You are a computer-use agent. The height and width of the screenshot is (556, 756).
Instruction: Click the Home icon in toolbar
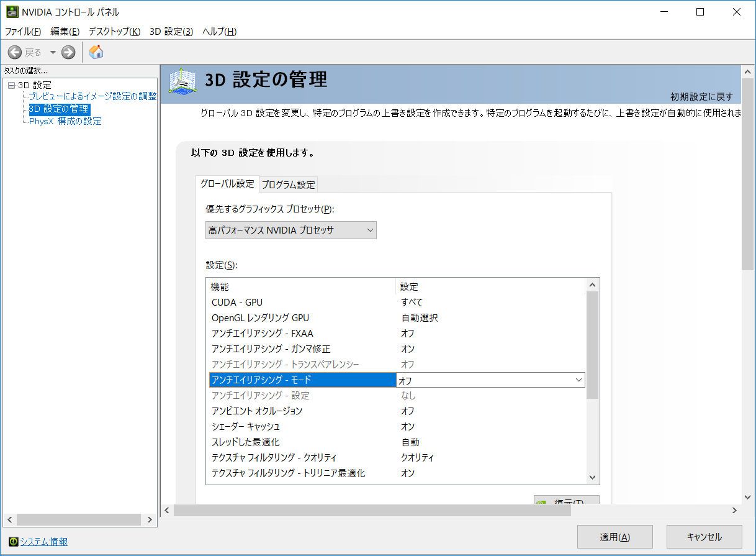tap(96, 52)
